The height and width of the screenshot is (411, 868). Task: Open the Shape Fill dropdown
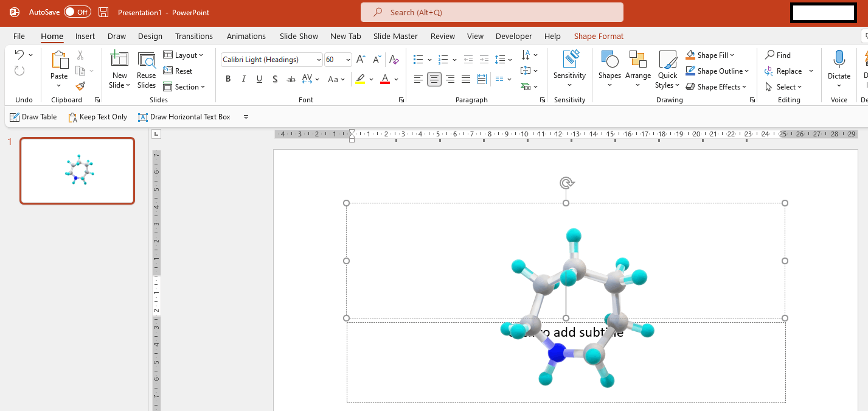(732, 55)
